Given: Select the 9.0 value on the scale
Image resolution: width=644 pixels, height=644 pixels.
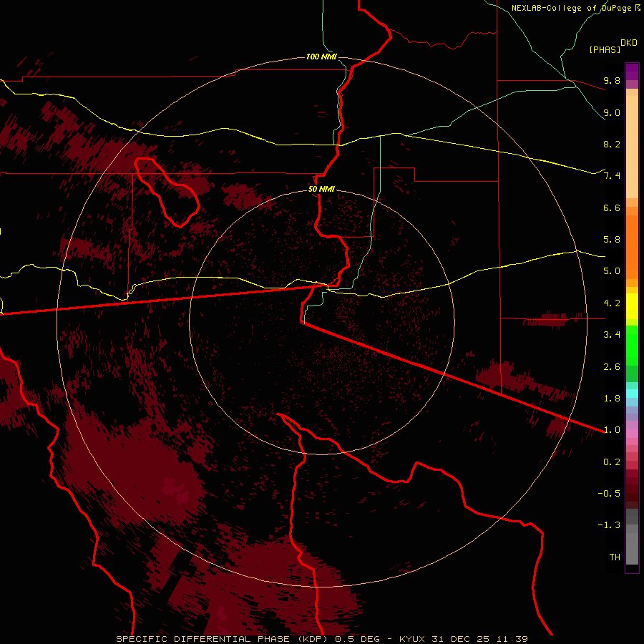Looking at the screenshot, I should click(x=612, y=112).
